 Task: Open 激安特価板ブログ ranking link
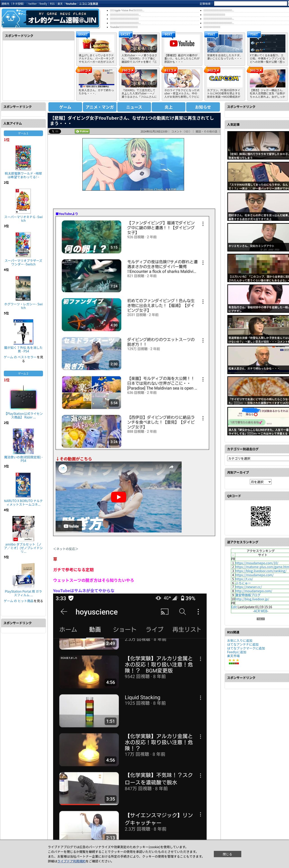[x=247, y=595]
